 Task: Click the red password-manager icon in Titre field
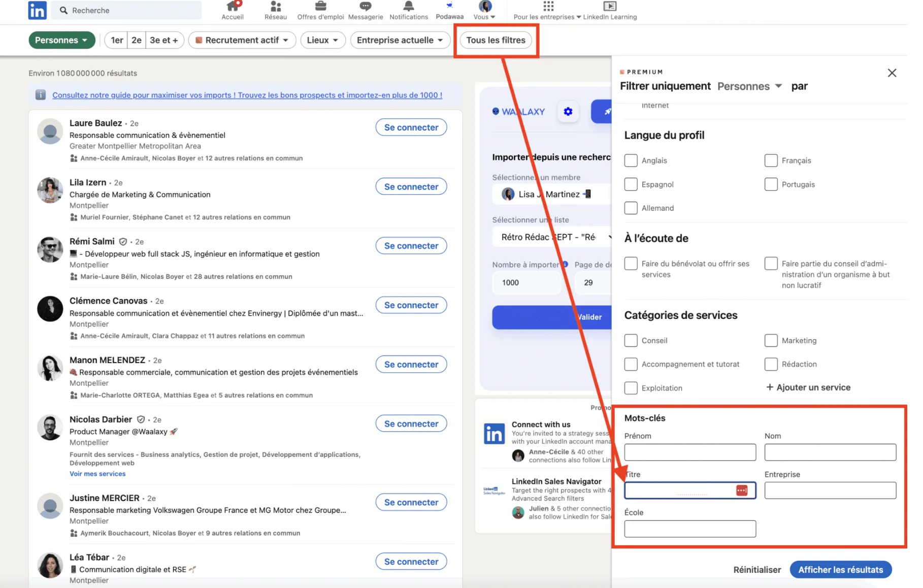tap(742, 490)
